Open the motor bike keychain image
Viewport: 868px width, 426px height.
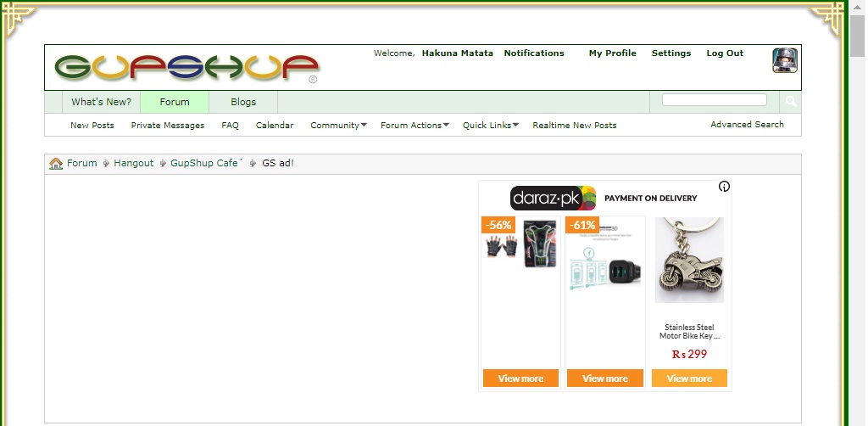(x=689, y=261)
